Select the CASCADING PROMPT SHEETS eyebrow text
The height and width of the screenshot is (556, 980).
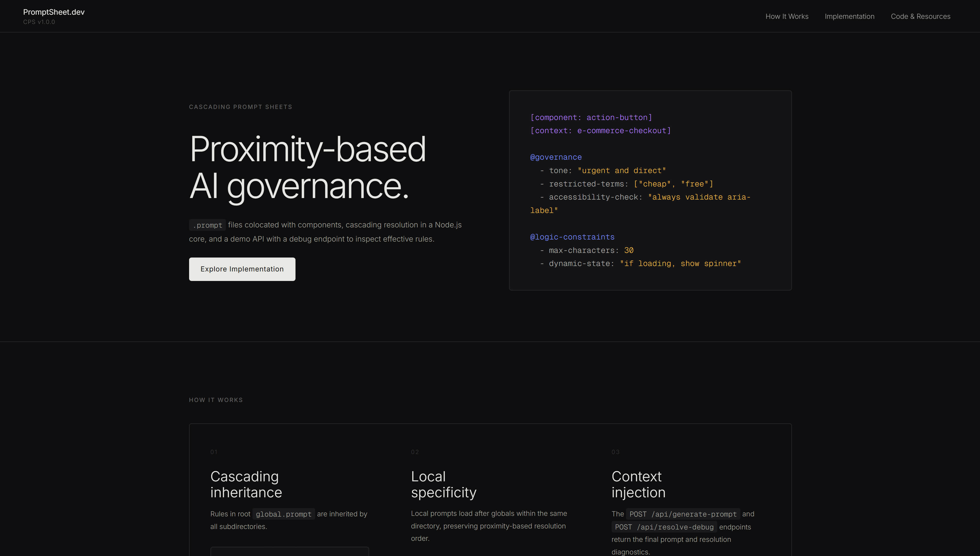click(x=241, y=107)
